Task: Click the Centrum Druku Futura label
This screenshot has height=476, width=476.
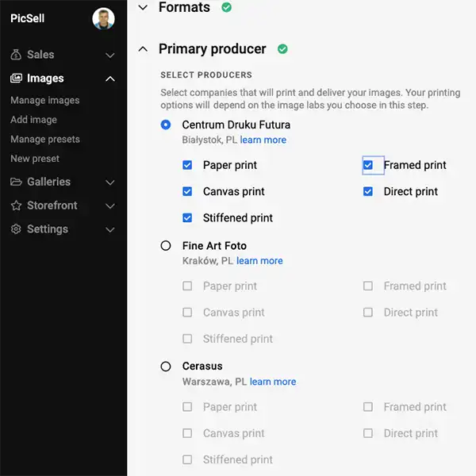Action: click(236, 125)
